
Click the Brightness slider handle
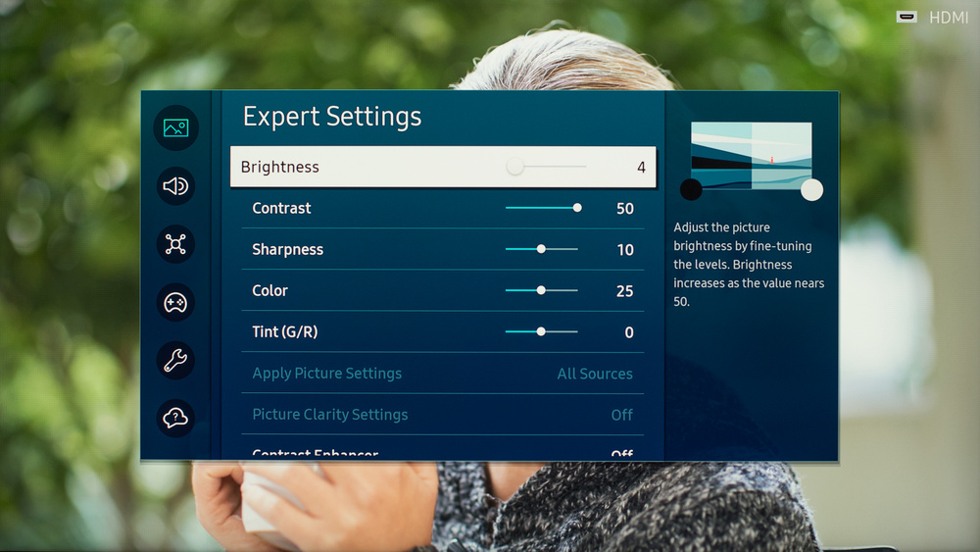click(515, 167)
